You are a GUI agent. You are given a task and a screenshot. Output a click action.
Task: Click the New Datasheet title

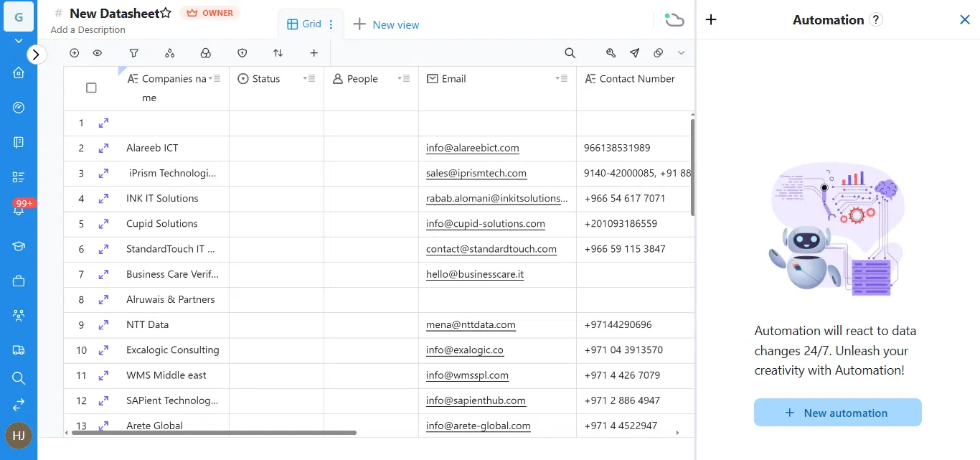point(114,13)
